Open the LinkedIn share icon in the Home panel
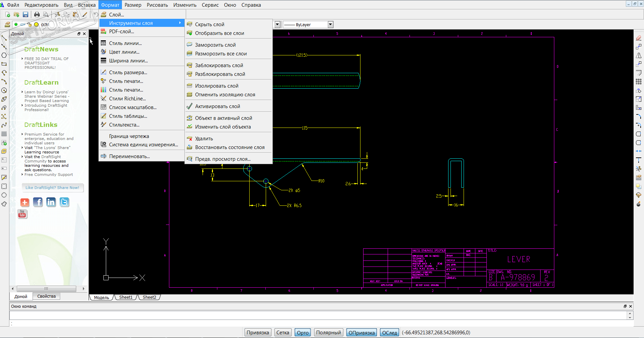The height and width of the screenshot is (338, 644). [51, 202]
